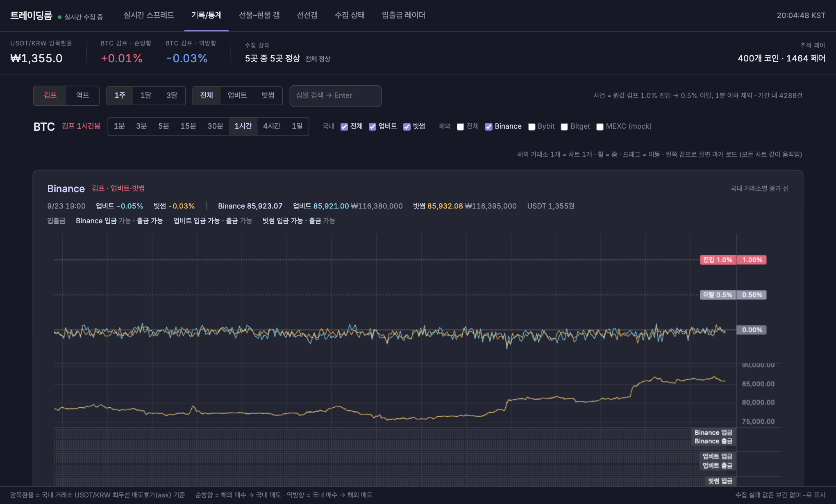The width and height of the screenshot is (836, 504).
Task: Set candle interval to 30분
Action: pos(215,126)
